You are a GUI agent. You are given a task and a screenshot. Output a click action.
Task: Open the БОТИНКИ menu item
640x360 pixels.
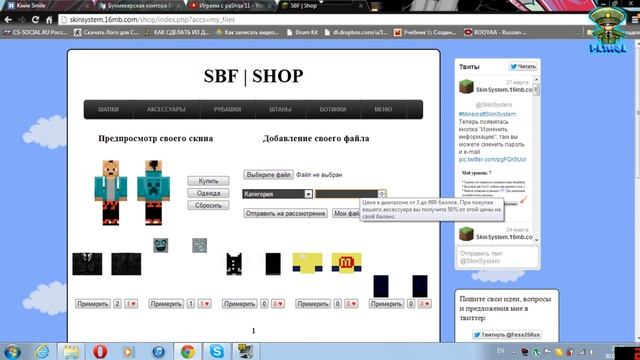click(x=333, y=109)
